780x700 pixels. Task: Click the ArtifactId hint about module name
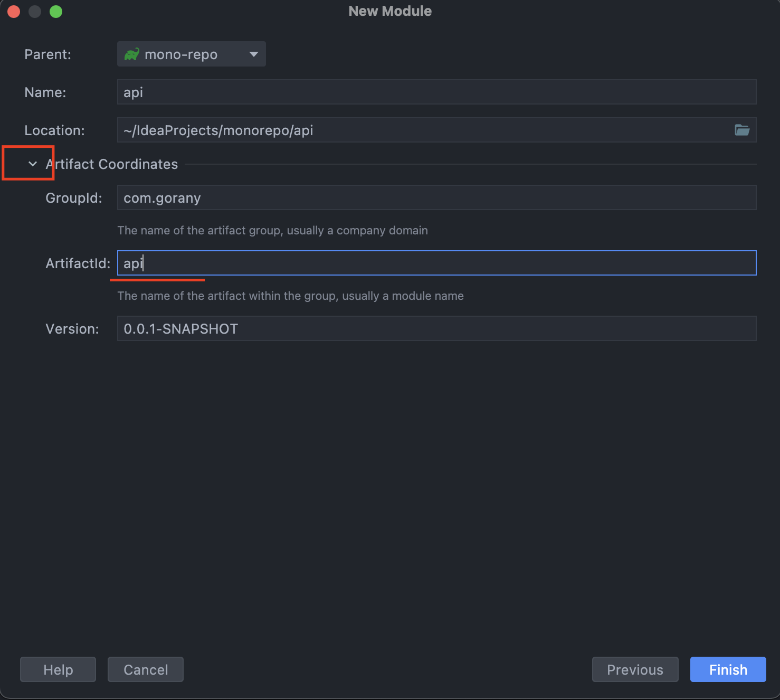[x=290, y=296]
